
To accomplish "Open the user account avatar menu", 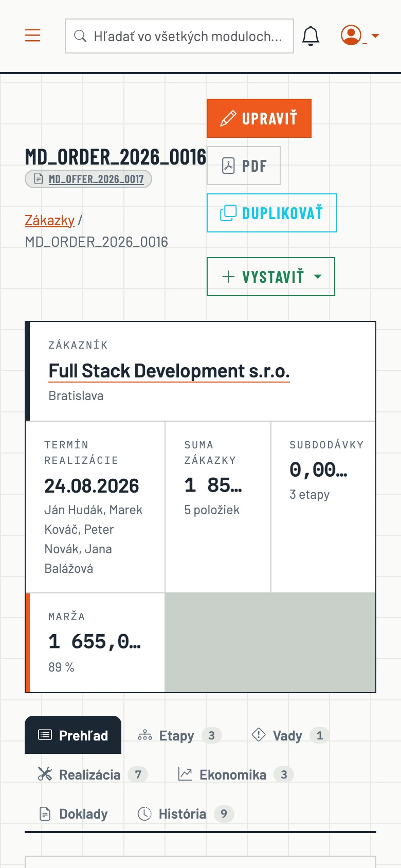I will 351,35.
